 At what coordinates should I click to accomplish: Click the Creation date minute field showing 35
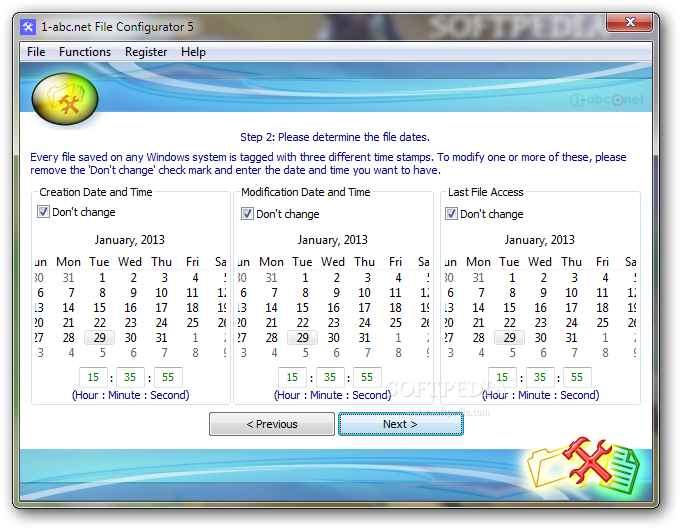click(130, 377)
